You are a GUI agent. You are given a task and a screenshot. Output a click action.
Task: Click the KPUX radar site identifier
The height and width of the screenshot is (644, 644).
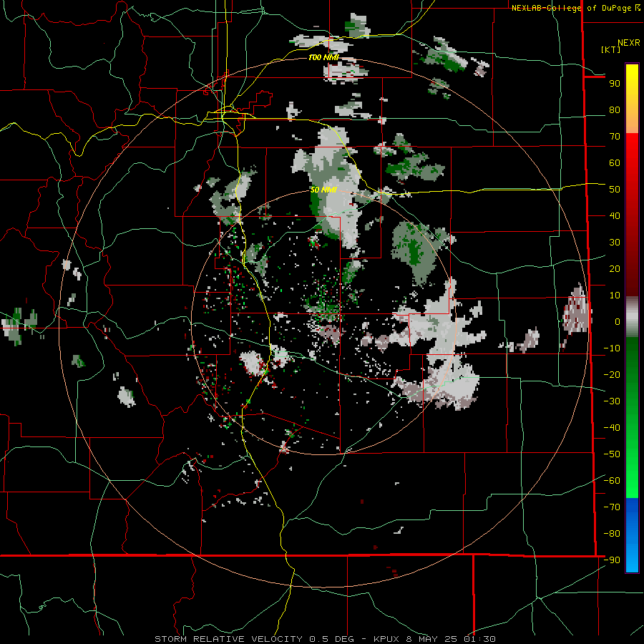(386, 639)
